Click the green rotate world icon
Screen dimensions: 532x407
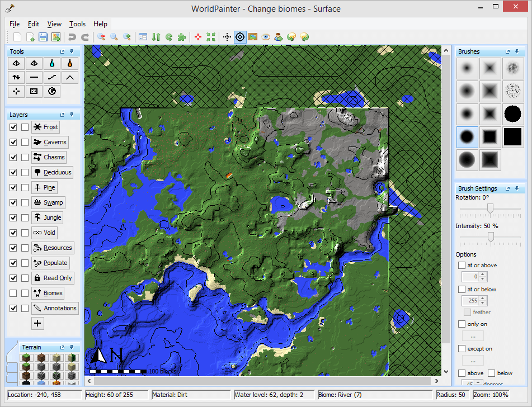click(169, 37)
